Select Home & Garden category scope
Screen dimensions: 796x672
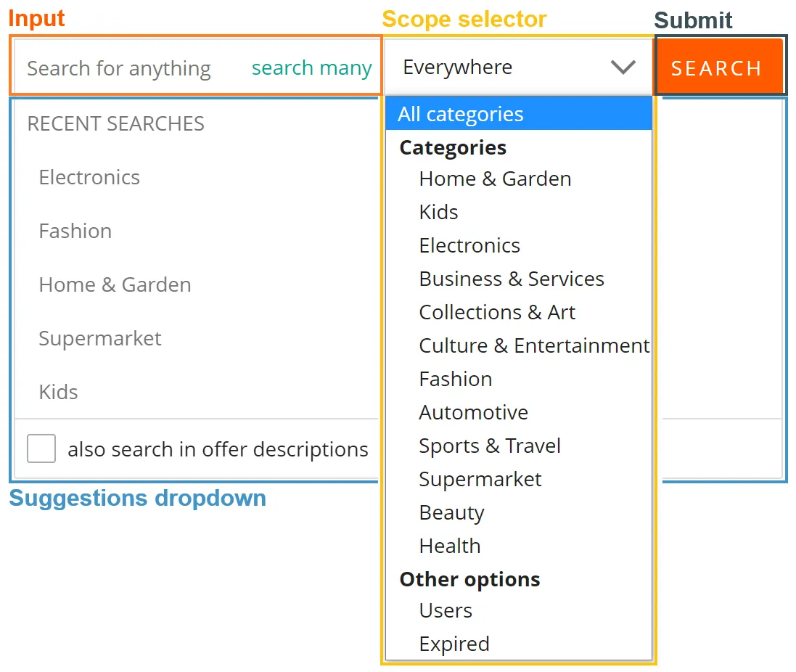pyautogui.click(x=494, y=179)
